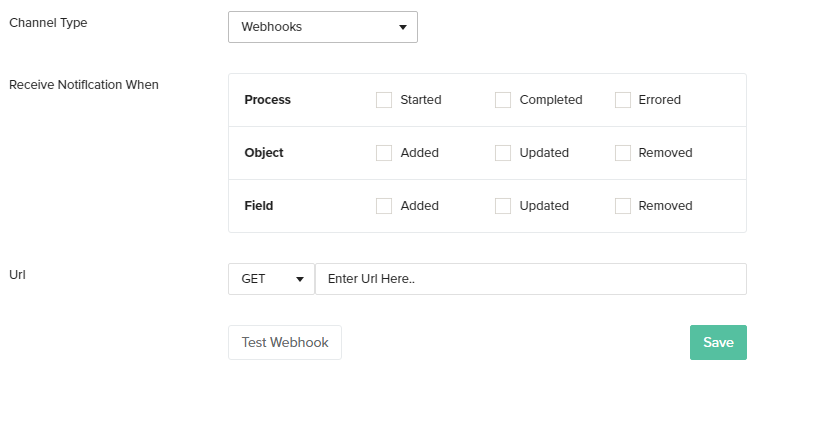The height and width of the screenshot is (440, 829).
Task: Check the Process Errored notification box
Action: [623, 100]
